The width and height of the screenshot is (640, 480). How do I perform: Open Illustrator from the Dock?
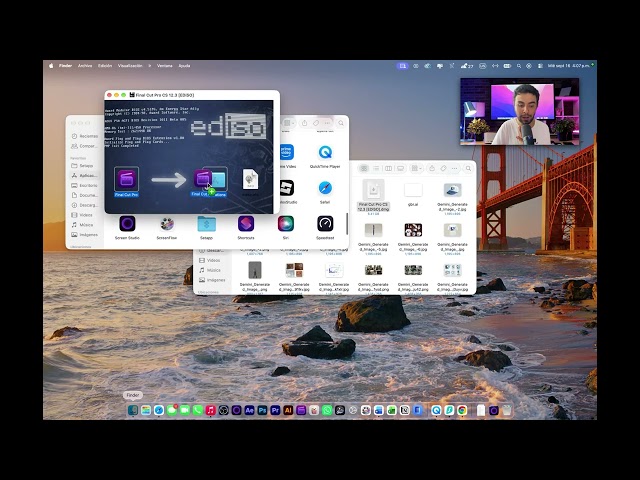[x=288, y=410]
